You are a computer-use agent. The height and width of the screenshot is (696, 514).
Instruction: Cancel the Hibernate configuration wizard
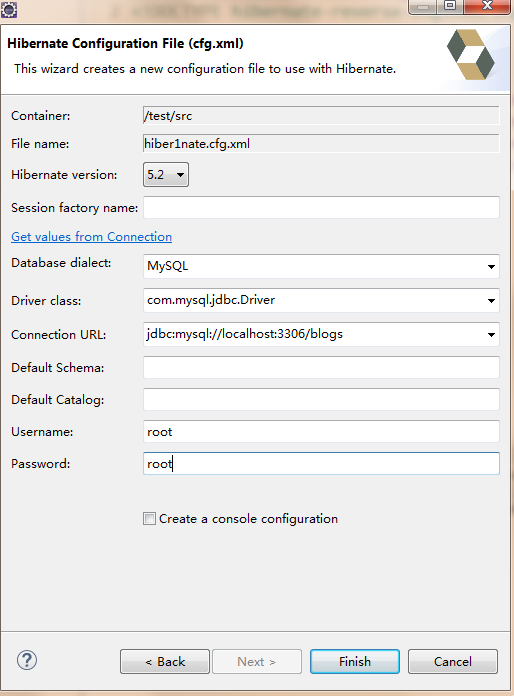453,661
